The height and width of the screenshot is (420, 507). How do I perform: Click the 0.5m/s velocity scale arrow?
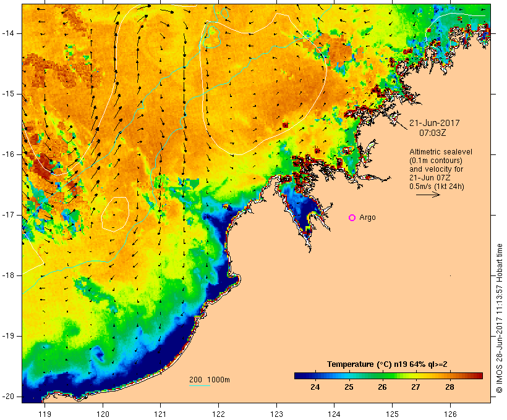pyautogui.click(x=428, y=195)
